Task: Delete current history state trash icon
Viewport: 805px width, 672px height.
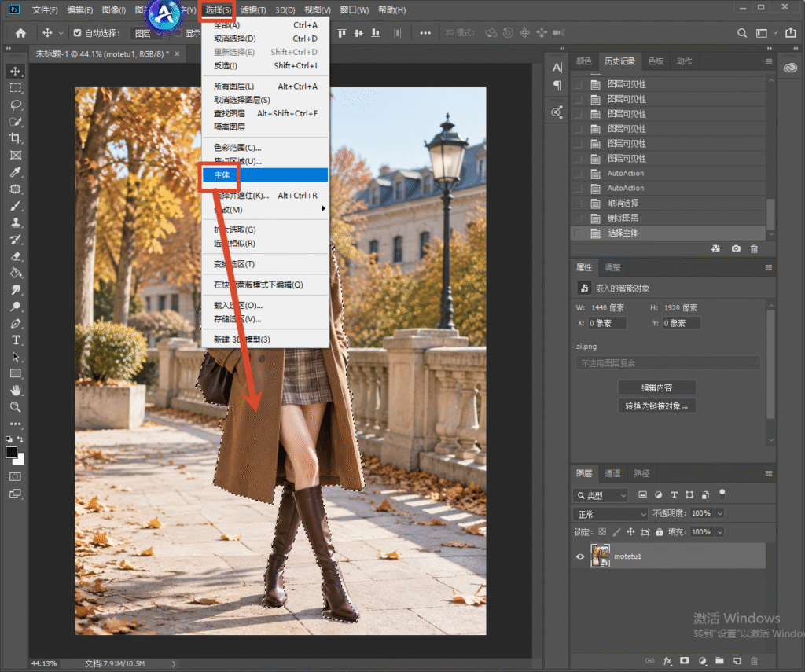Action: (x=754, y=248)
